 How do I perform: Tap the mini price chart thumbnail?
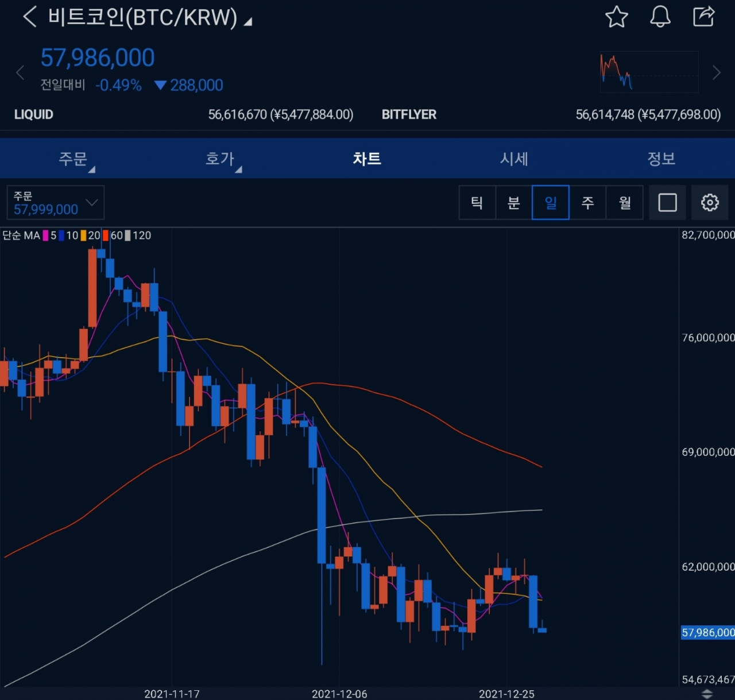(x=649, y=72)
